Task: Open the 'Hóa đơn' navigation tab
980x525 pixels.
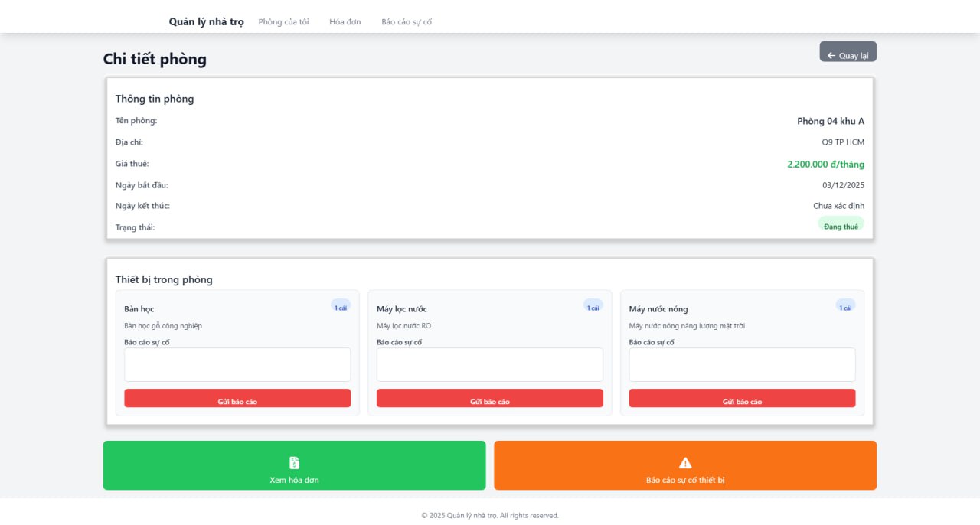Action: (345, 21)
